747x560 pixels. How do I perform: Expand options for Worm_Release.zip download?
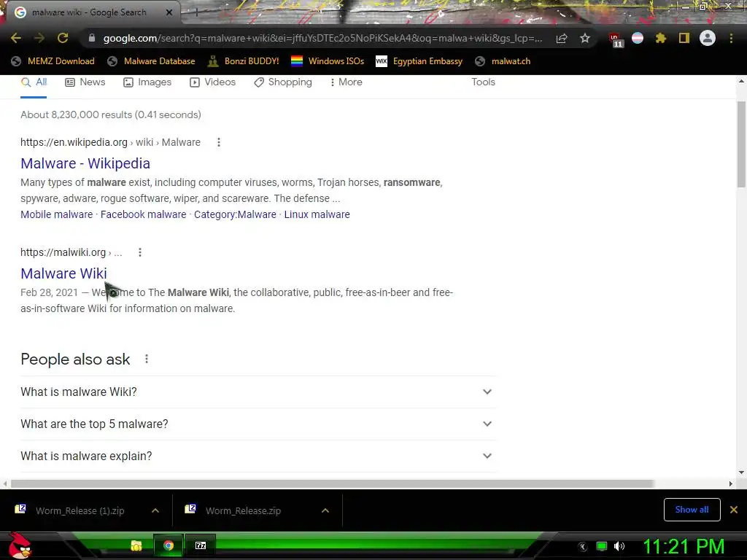pos(325,510)
